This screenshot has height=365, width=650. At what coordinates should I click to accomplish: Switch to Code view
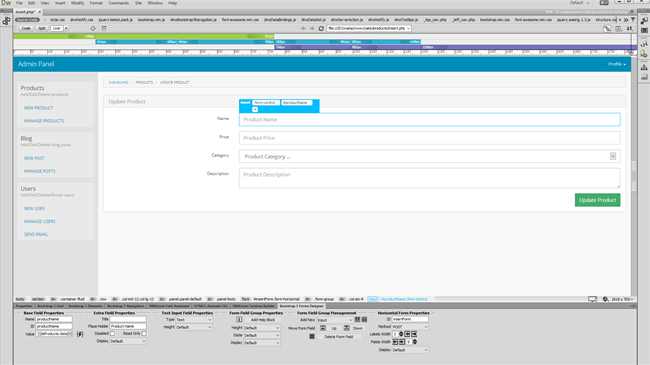pos(26,28)
